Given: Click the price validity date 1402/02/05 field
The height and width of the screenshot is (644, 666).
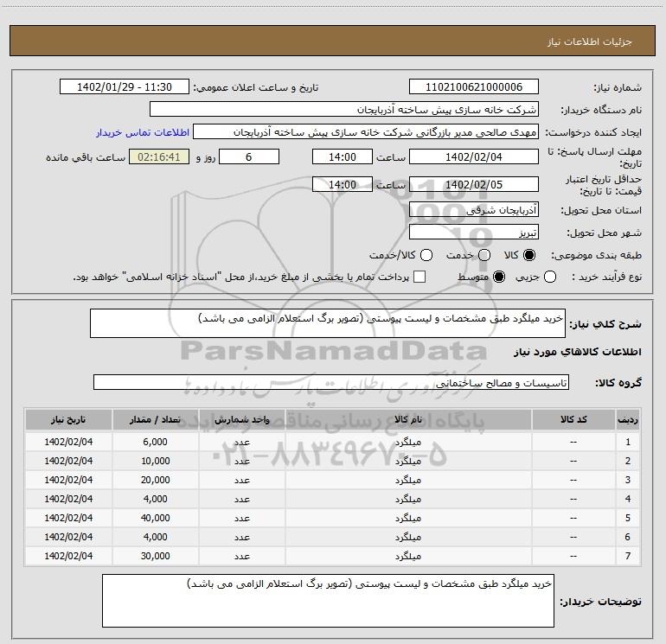Looking at the screenshot, I should coord(474,185).
